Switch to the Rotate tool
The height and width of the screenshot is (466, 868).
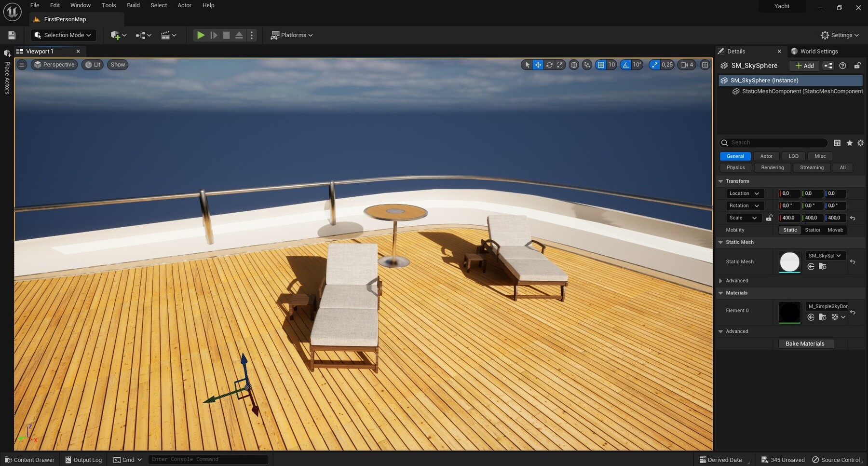click(549, 65)
